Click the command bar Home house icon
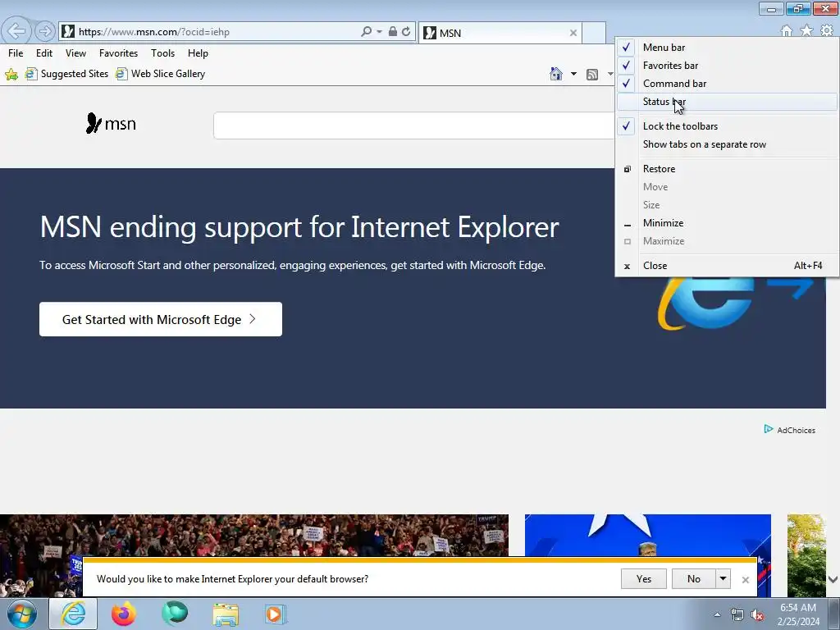Image resolution: width=840 pixels, height=630 pixels. pos(556,74)
